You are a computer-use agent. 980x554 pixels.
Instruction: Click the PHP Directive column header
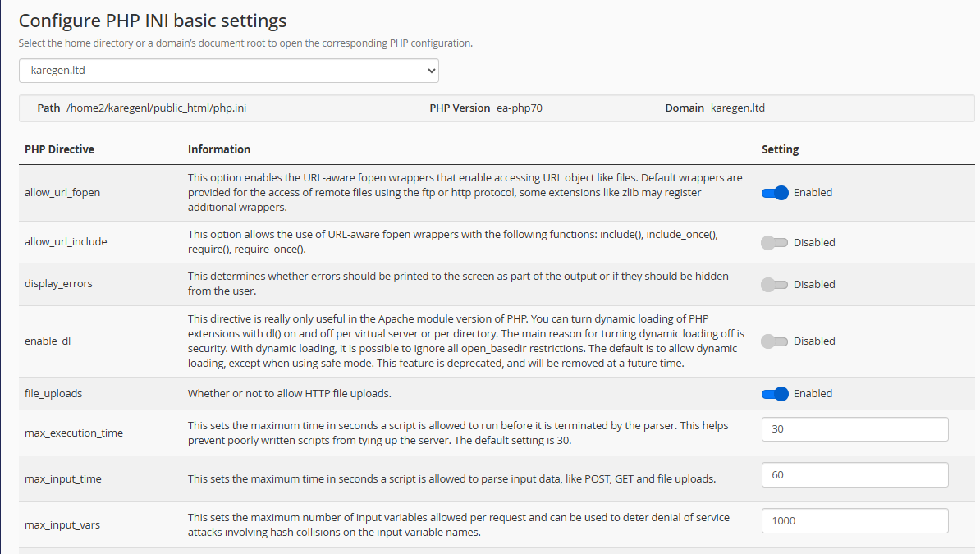pyautogui.click(x=59, y=149)
